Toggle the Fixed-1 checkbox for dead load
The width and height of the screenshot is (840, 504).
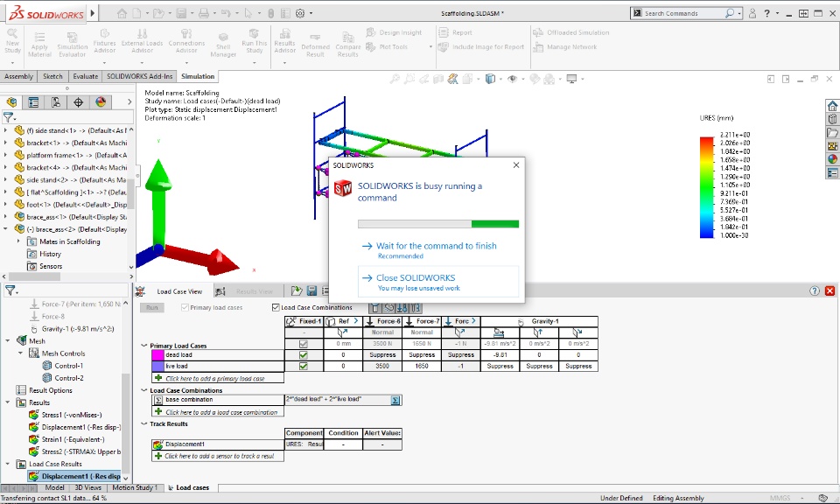pos(304,355)
